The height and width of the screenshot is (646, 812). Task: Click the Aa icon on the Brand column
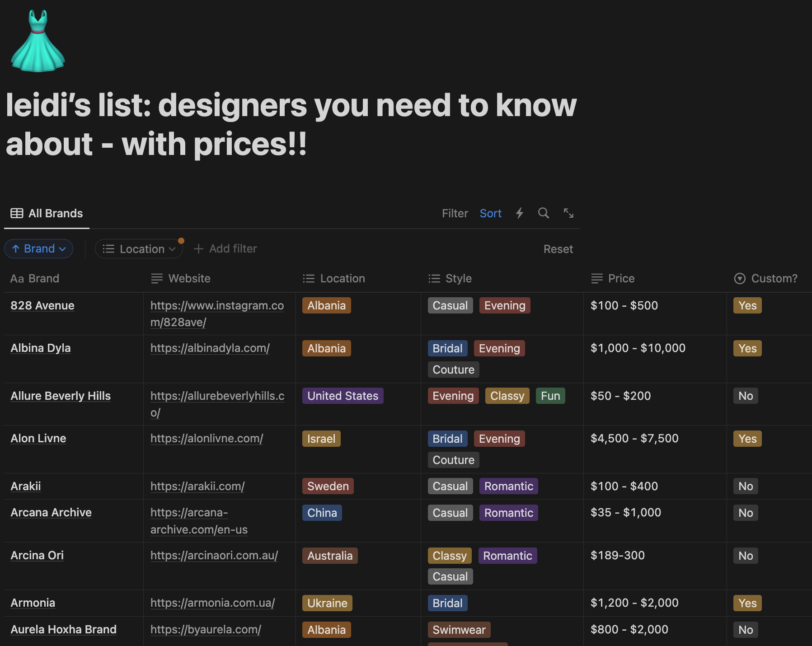[17, 278]
